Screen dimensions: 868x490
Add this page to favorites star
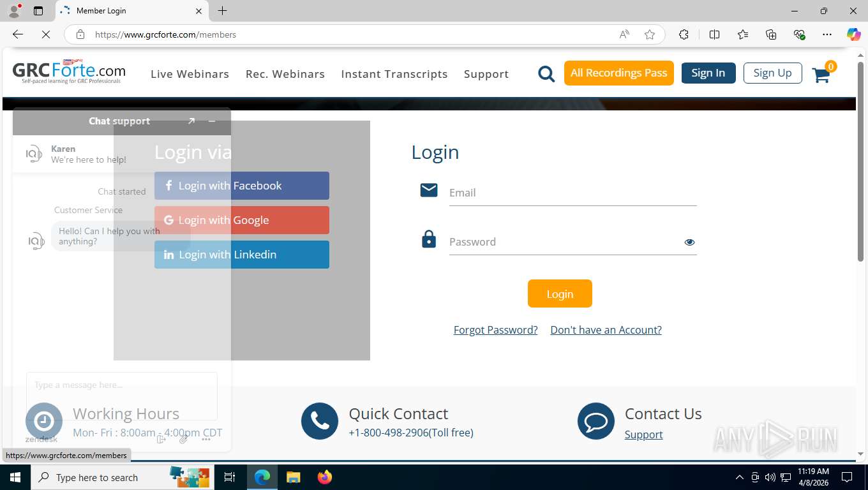(650, 34)
